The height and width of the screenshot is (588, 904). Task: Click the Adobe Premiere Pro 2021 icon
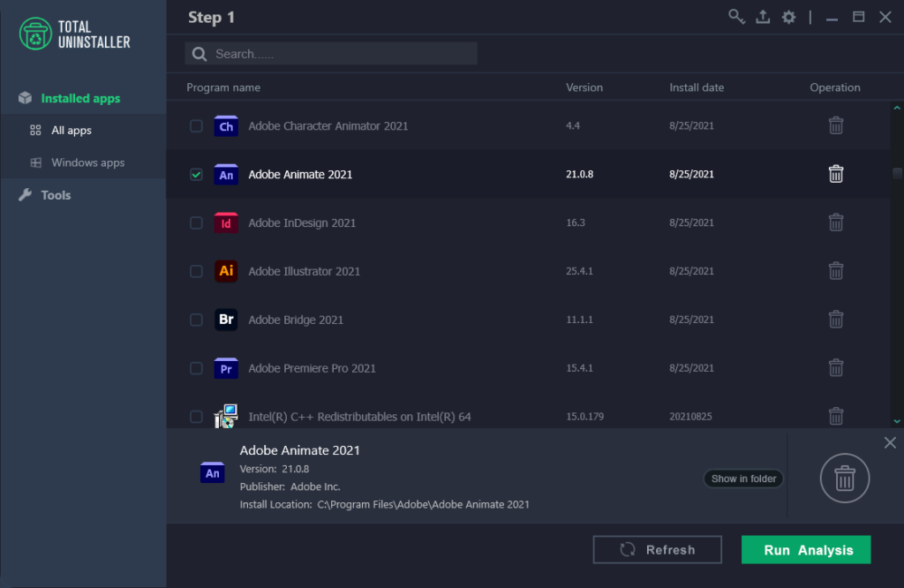click(x=226, y=368)
